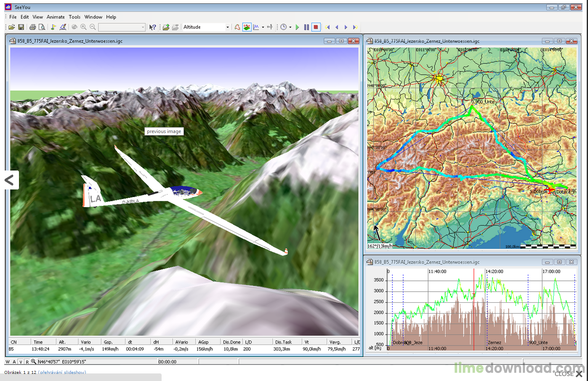
Task: Toggle the 3D view toolbar button
Action: point(247,27)
